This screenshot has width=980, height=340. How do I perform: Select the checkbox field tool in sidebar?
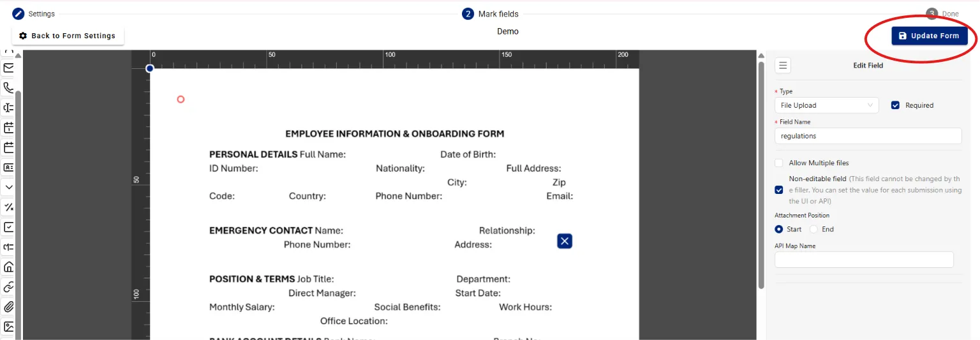(x=9, y=227)
